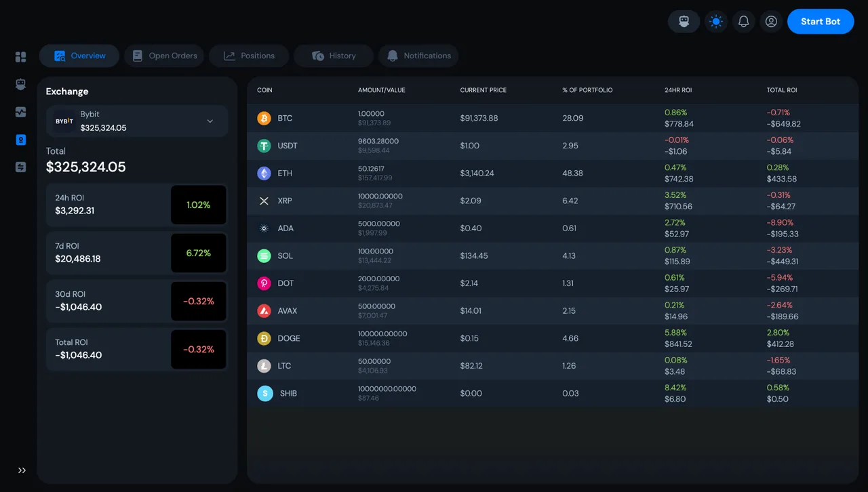Click the Exchange panel heading
This screenshot has width=868, height=492.
tap(67, 91)
